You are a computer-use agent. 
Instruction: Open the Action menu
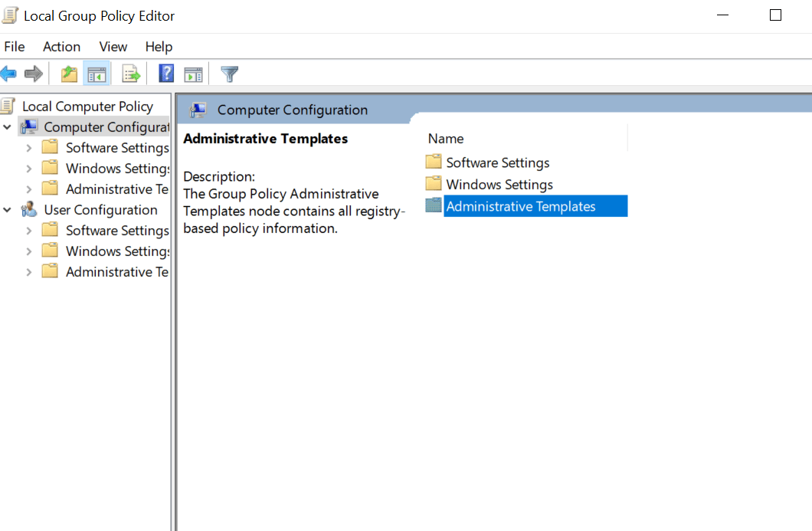click(x=61, y=47)
